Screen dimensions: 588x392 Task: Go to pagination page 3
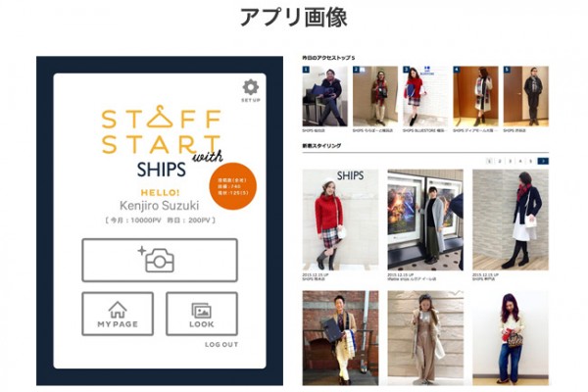510,162
